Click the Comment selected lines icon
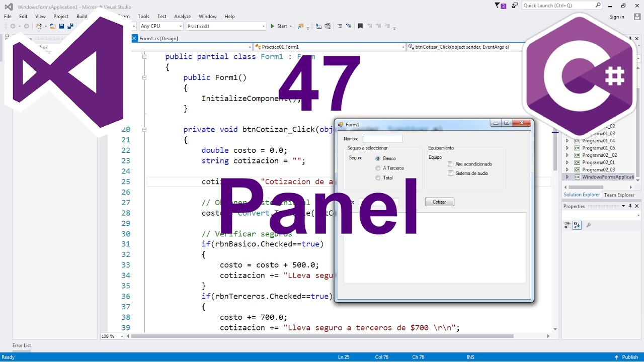Screen dimensions: 644x362 pyautogui.click(x=340, y=26)
